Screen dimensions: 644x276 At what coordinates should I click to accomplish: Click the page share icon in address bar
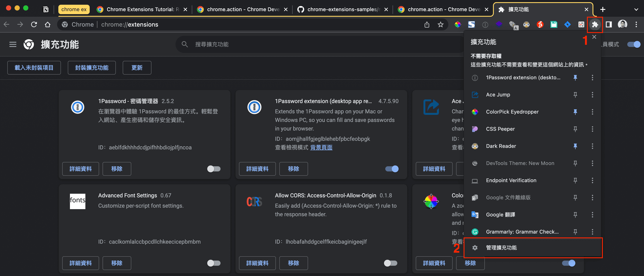tap(427, 24)
